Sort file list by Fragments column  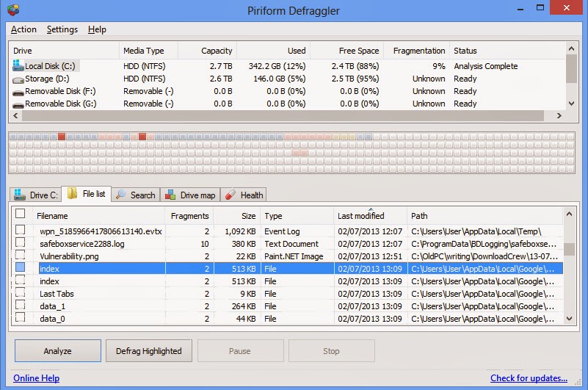pyautogui.click(x=189, y=216)
